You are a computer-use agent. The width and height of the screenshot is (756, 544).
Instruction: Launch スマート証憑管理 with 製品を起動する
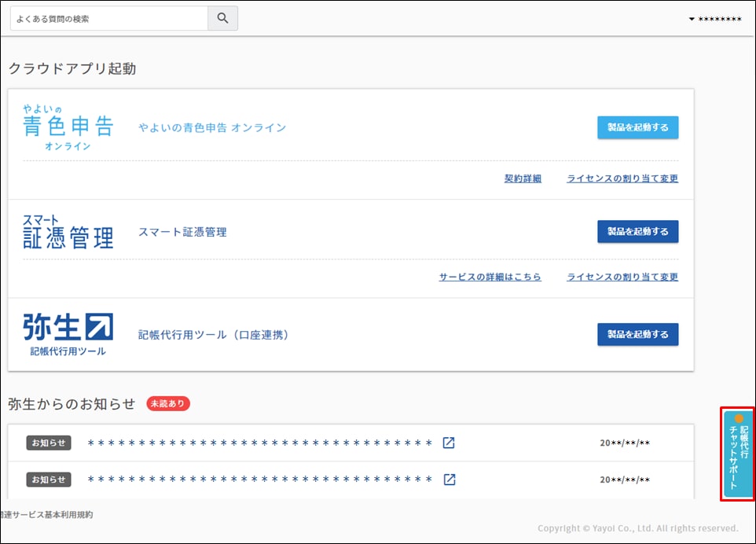pyautogui.click(x=637, y=231)
